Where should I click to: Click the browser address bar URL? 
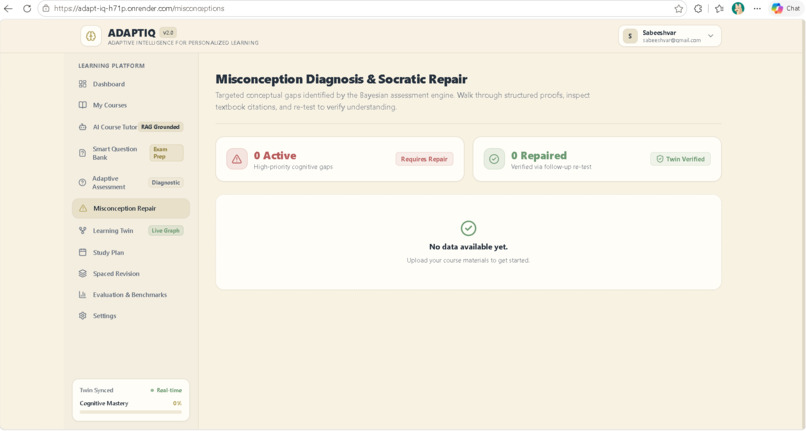(x=139, y=8)
